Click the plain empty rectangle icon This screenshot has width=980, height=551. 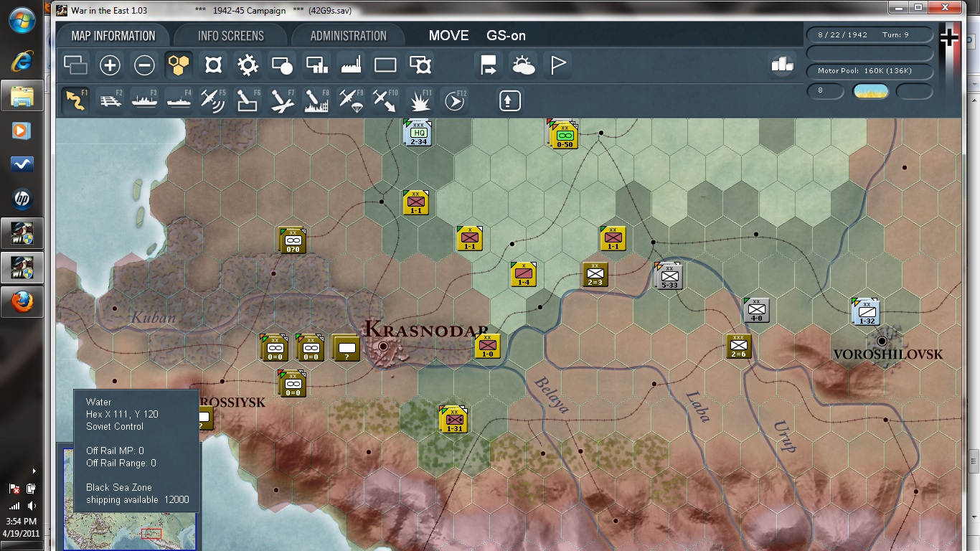click(x=385, y=65)
